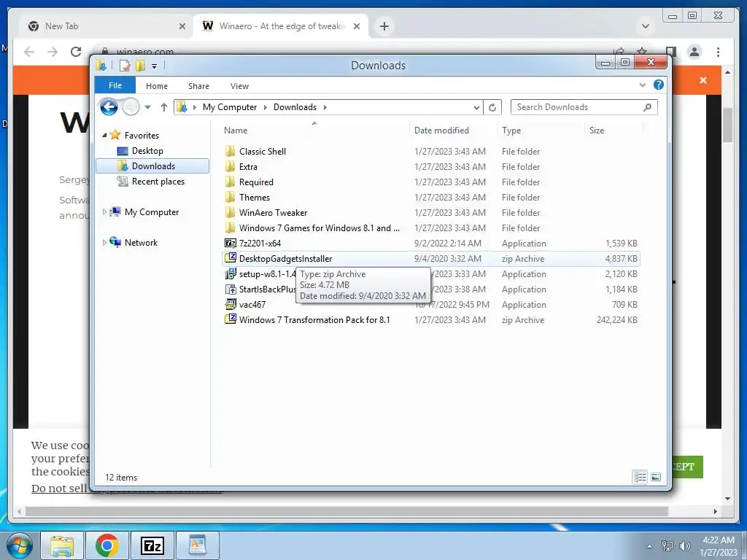Open the Windows Start orb
The width and height of the screenshot is (747, 560).
pyautogui.click(x=19, y=545)
